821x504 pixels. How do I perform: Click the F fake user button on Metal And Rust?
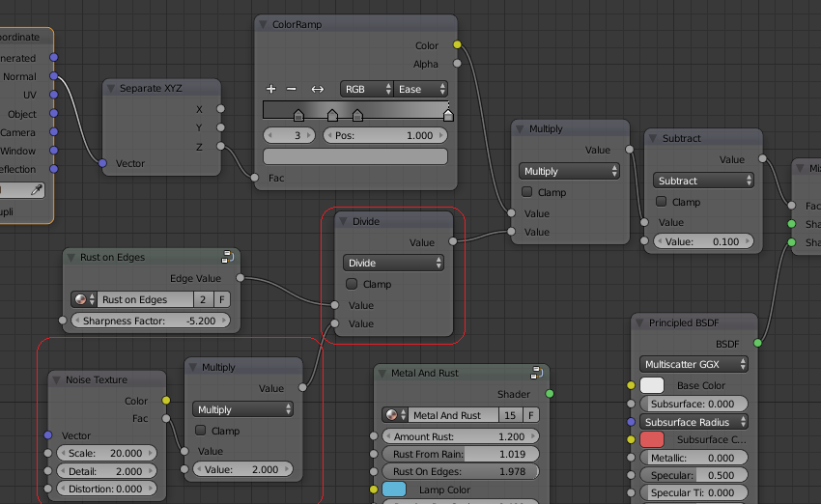[x=531, y=415]
